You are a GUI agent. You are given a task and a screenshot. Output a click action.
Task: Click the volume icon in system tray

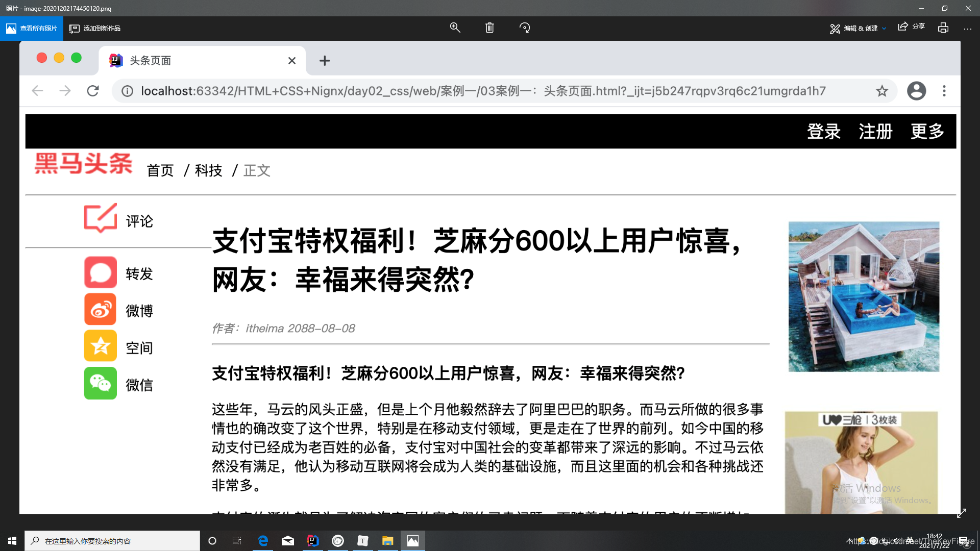[x=896, y=541]
